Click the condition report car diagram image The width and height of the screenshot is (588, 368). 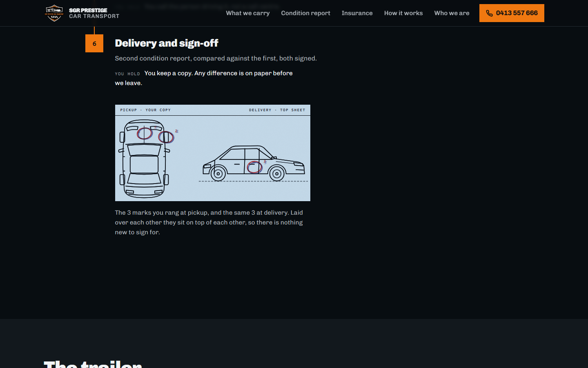pyautogui.click(x=213, y=153)
